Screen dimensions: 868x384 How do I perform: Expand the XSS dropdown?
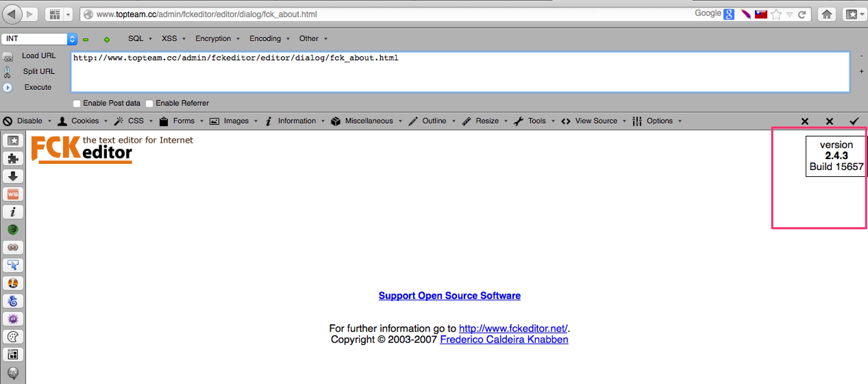pos(173,39)
